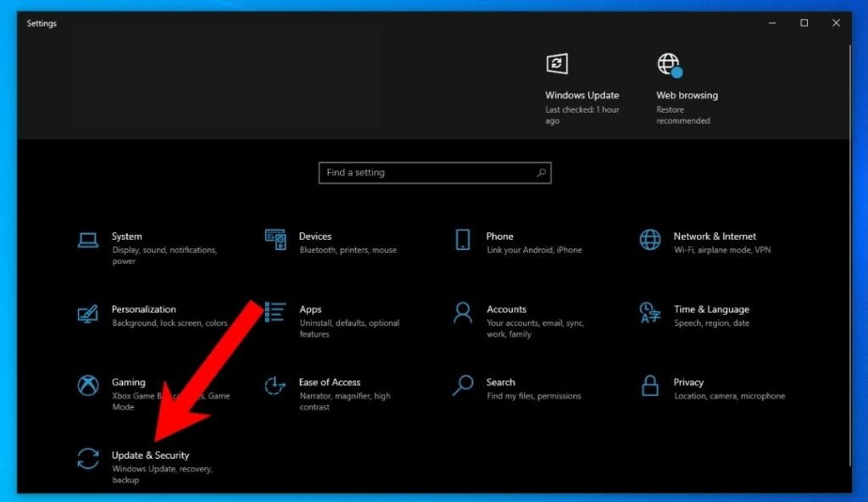Click the Personalization paintbrush icon
This screenshot has height=502, width=868.
(x=88, y=314)
